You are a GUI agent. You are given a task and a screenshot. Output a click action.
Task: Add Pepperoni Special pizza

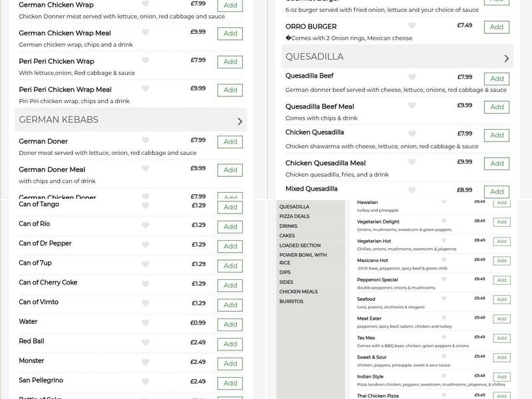501,280
